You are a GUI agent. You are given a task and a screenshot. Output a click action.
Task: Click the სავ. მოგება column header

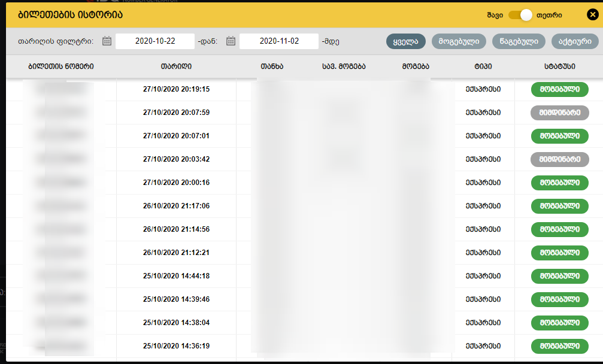tap(344, 66)
